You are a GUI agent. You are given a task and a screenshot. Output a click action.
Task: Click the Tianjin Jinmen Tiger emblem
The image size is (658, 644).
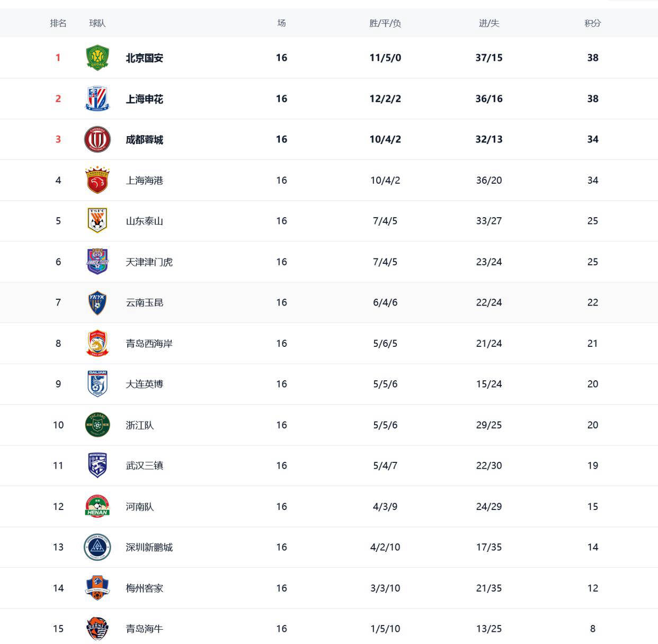97,262
